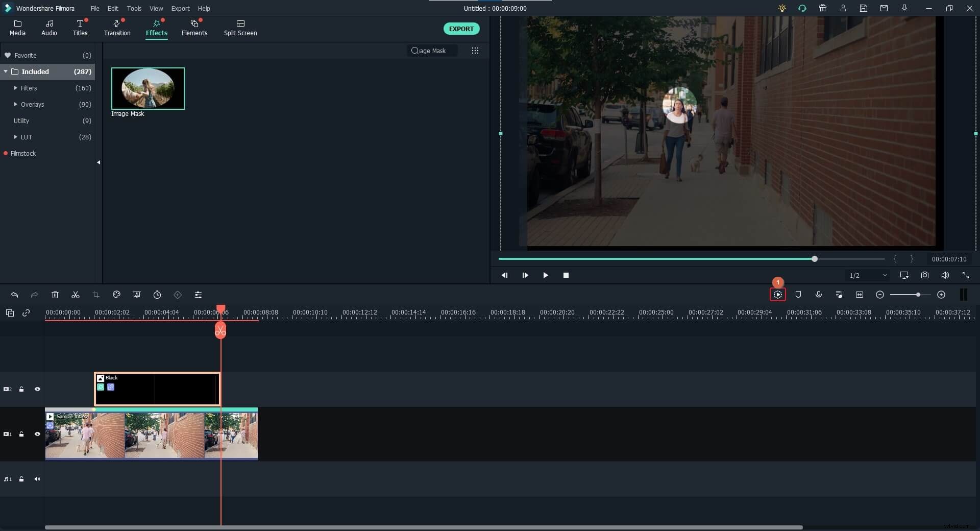Click the snapshot camera icon under the preview
This screenshot has height=531, width=980.
pos(924,275)
